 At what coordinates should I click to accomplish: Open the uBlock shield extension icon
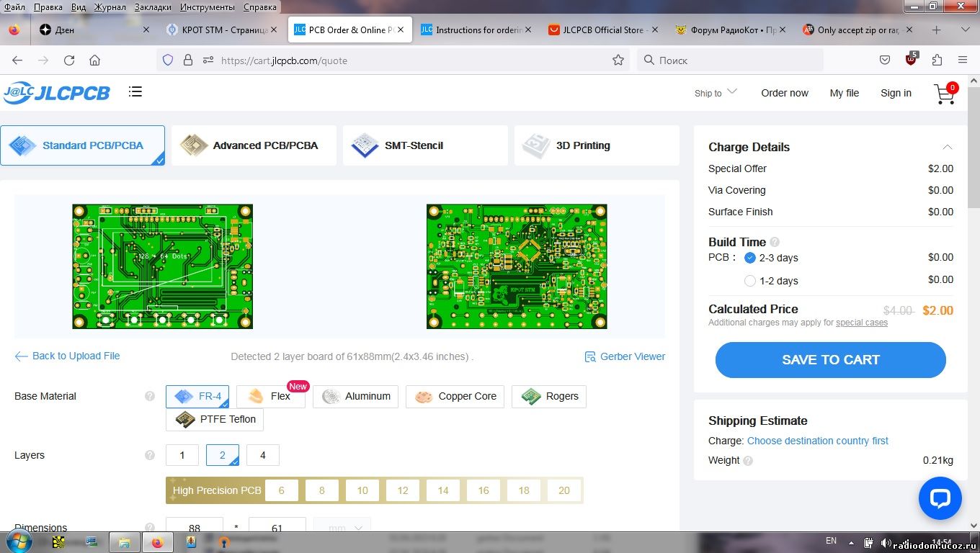[912, 60]
